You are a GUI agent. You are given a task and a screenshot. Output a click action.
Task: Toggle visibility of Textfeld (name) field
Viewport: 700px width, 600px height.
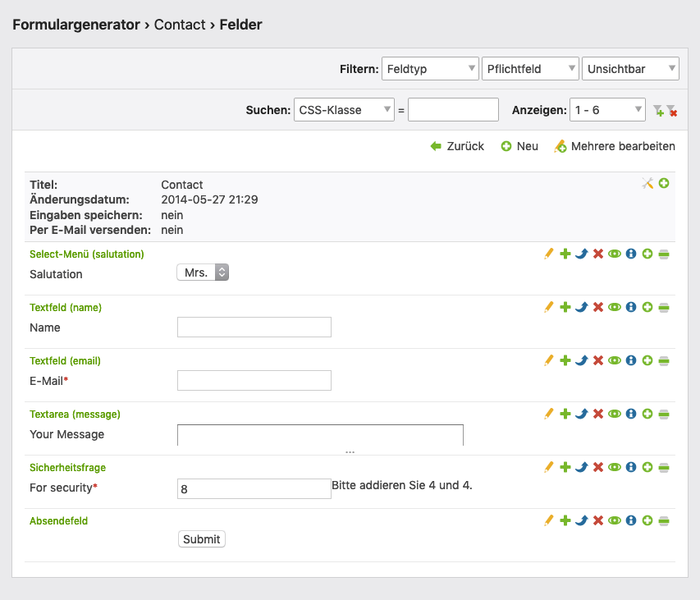tap(615, 307)
